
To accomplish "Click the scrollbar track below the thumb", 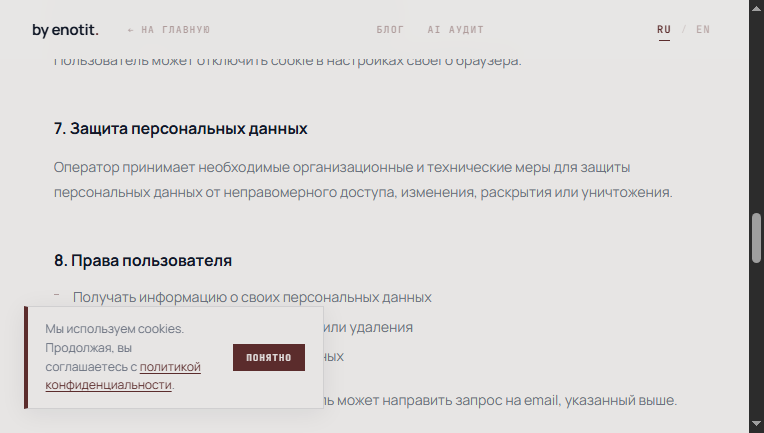I will (x=757, y=340).
